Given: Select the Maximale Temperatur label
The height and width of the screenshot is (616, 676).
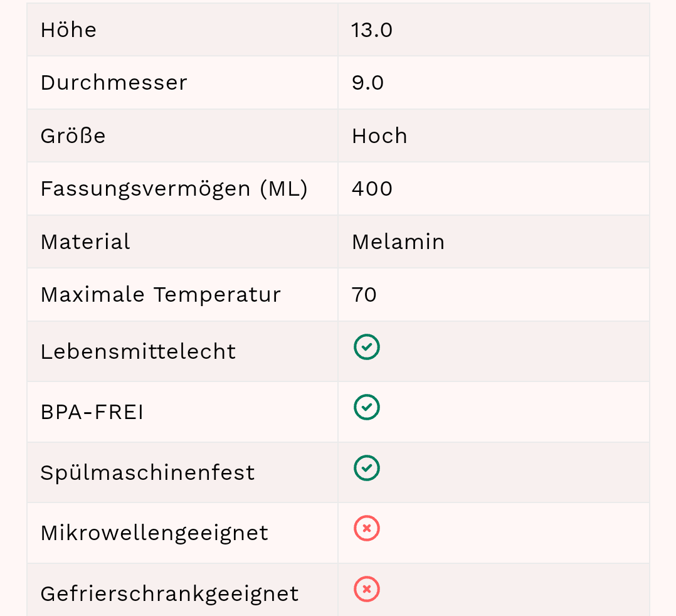Looking at the screenshot, I should (161, 295).
